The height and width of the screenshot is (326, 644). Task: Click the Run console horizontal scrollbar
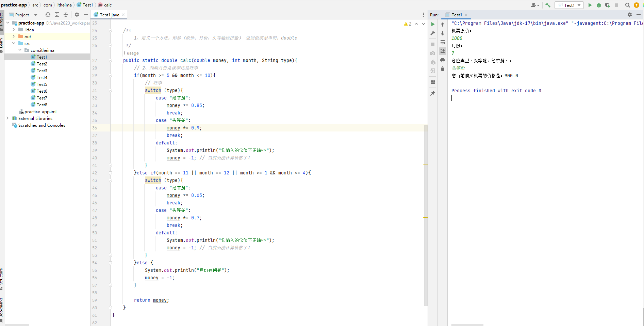tap(467, 325)
